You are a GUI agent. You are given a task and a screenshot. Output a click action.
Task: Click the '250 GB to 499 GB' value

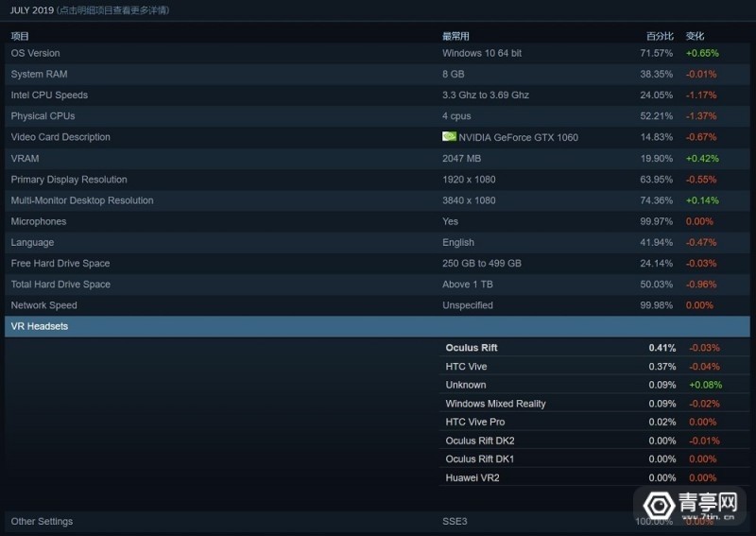[482, 264]
